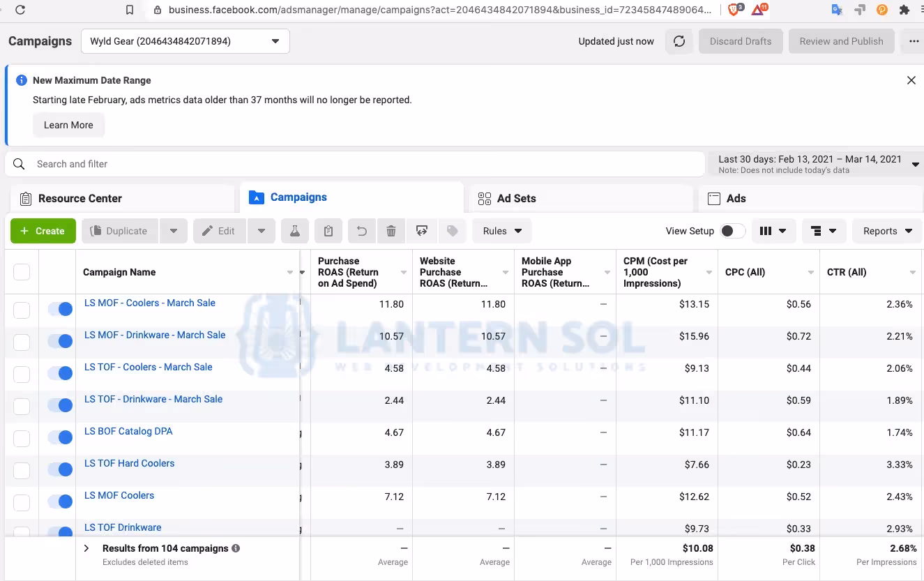Disable the LS BOF Catalog DPA campaign switch
This screenshot has width=924, height=581.
(x=60, y=437)
